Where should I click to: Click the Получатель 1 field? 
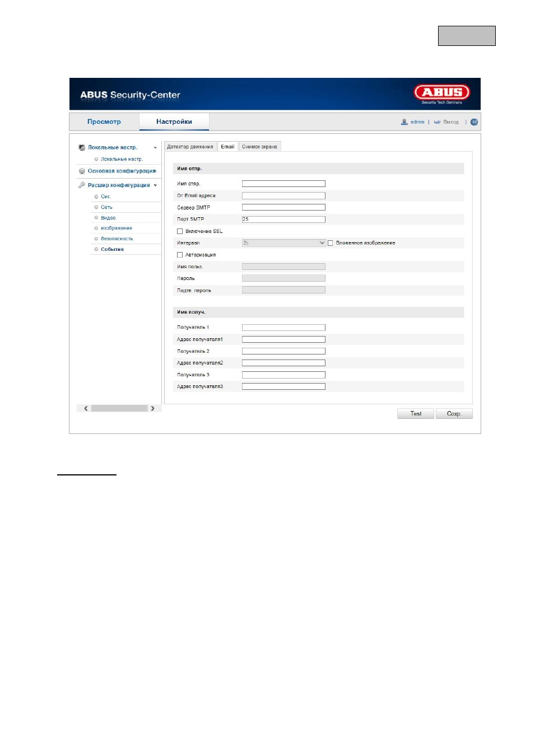pyautogui.click(x=283, y=328)
